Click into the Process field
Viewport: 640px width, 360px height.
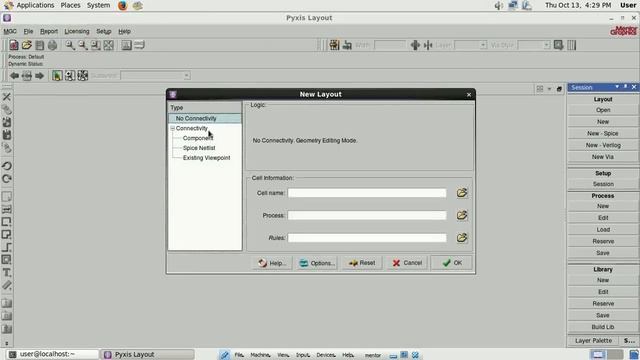[367, 215]
